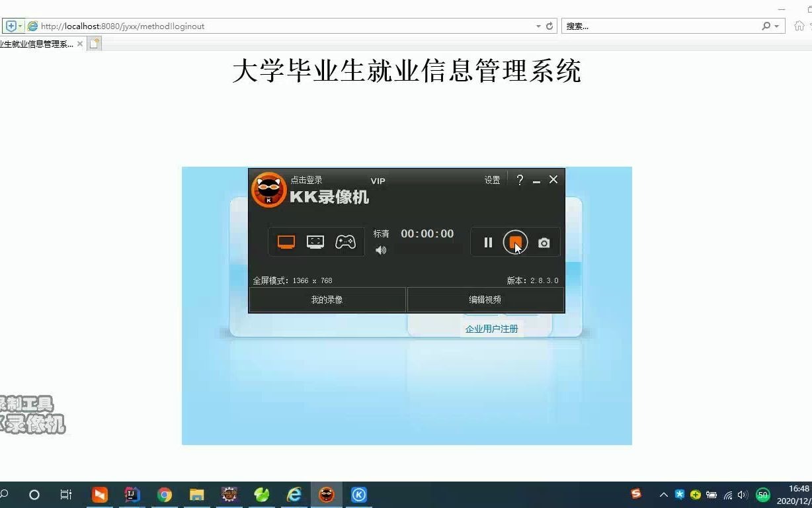This screenshot has width=812, height=508.
Task: Select the region recording mode icon
Action: pos(315,241)
